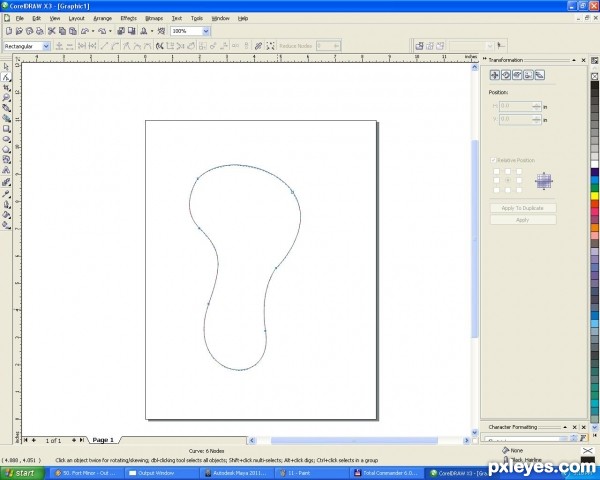
Task: Open the Position tab in Transformation docker
Action: [x=495, y=75]
